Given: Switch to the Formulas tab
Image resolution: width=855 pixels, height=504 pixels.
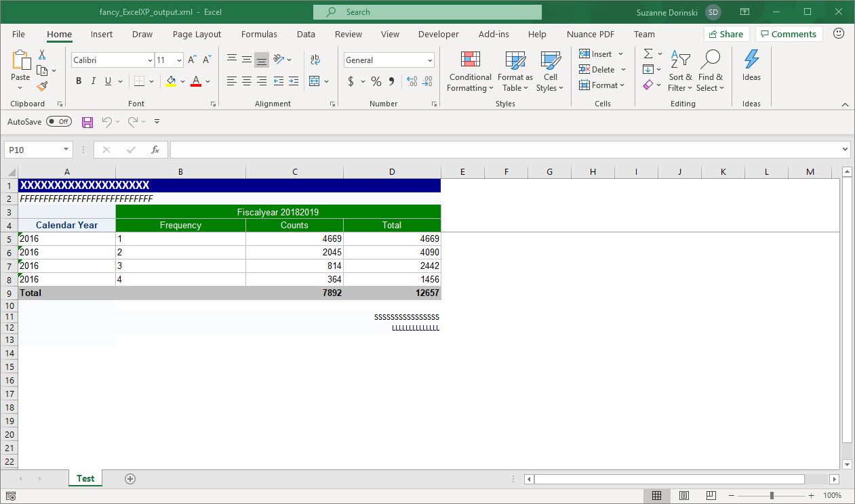Looking at the screenshot, I should (x=259, y=34).
